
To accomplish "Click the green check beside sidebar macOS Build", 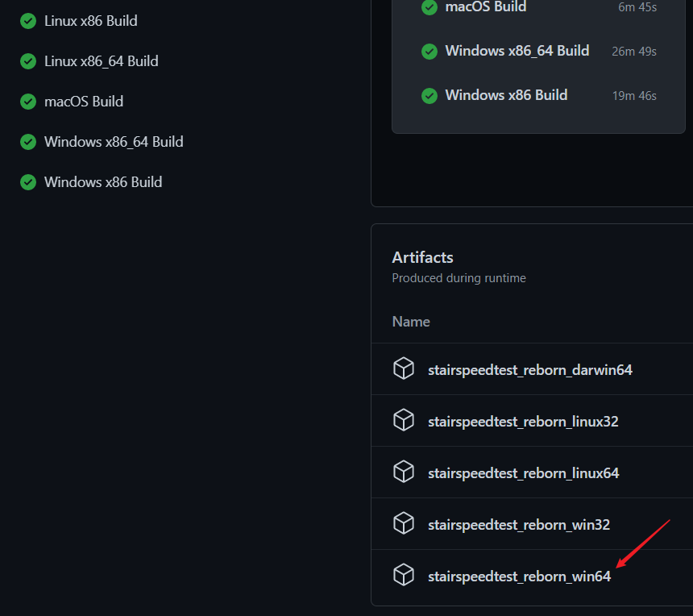I will (x=28, y=102).
